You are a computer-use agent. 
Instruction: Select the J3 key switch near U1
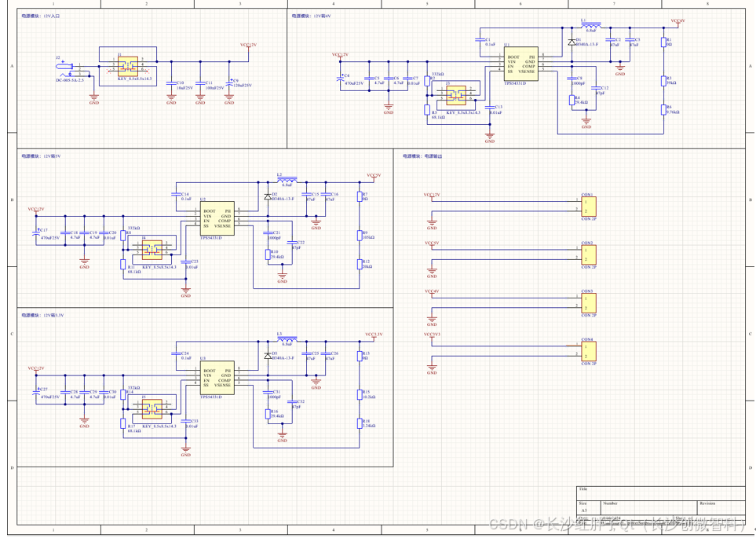pos(455,96)
